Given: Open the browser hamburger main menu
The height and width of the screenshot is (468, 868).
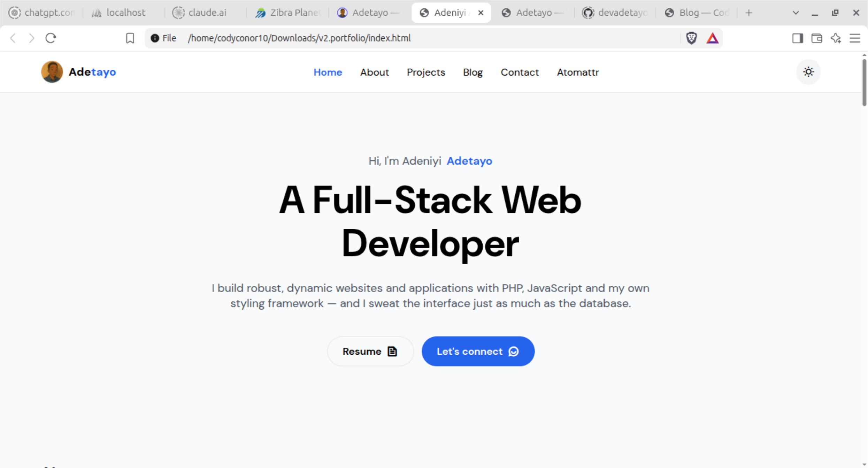Looking at the screenshot, I should point(855,38).
